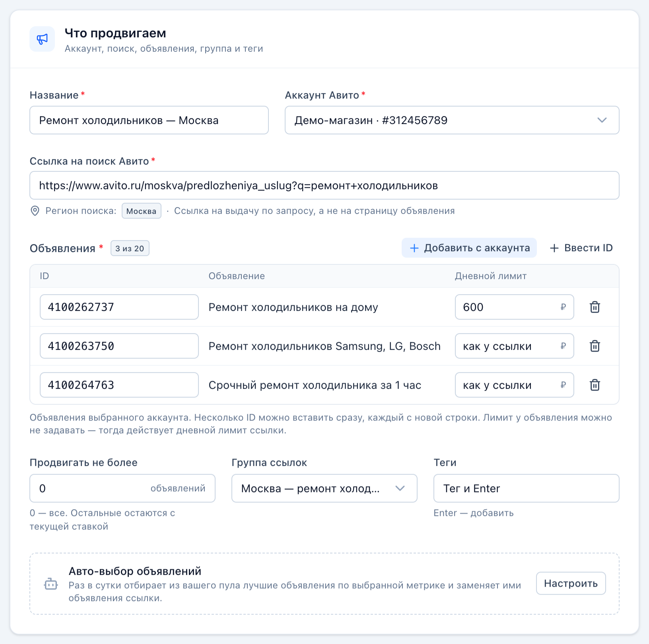Add ads via Добавить с аккаунта

pos(469,248)
